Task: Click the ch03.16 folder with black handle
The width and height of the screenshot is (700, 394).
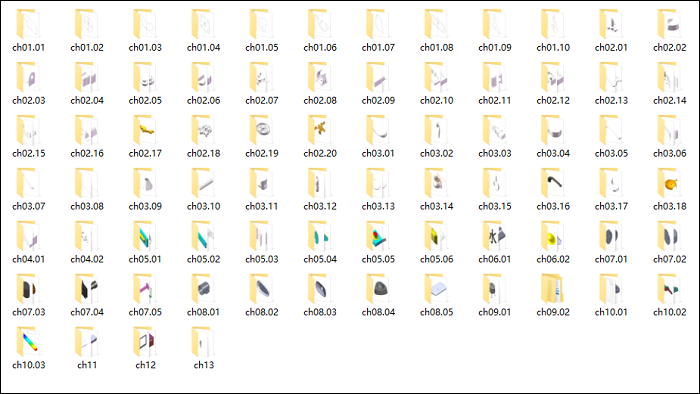Action: [x=553, y=183]
